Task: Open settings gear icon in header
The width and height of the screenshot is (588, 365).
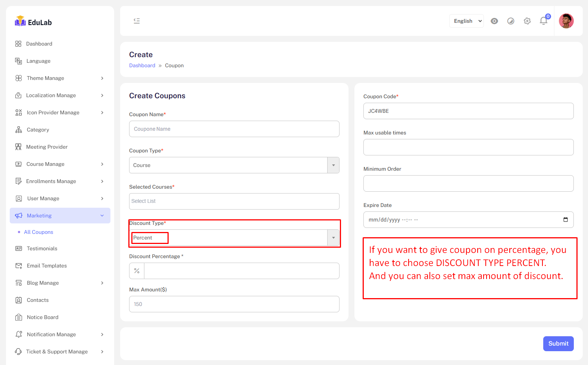Action: click(527, 21)
